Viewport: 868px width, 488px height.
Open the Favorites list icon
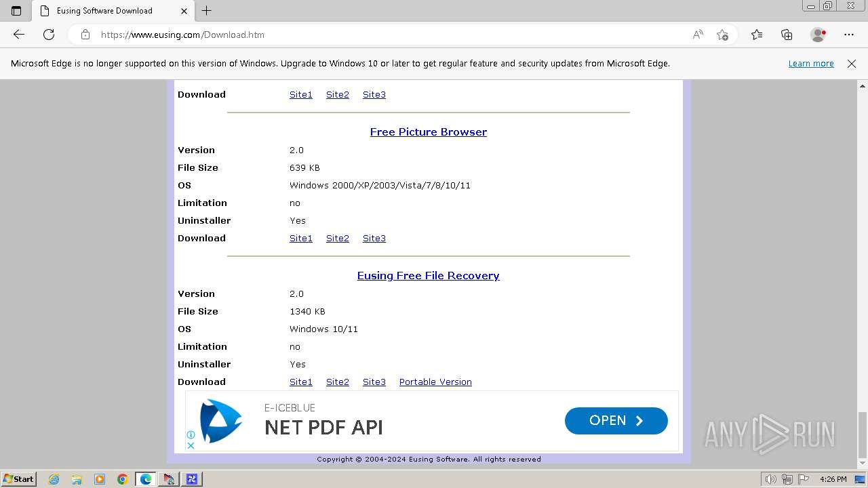(757, 35)
